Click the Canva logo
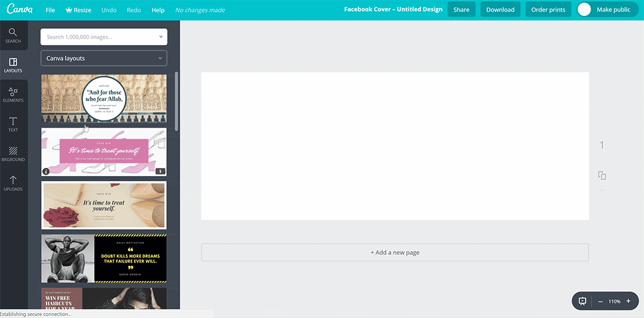Viewport: 644px width, 318px height. point(20,10)
